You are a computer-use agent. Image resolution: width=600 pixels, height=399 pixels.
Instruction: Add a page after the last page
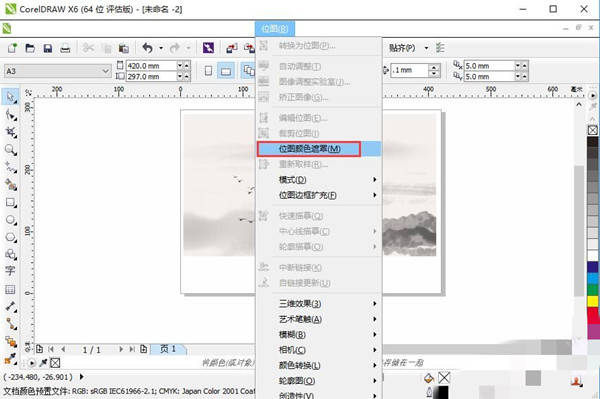[143, 349]
